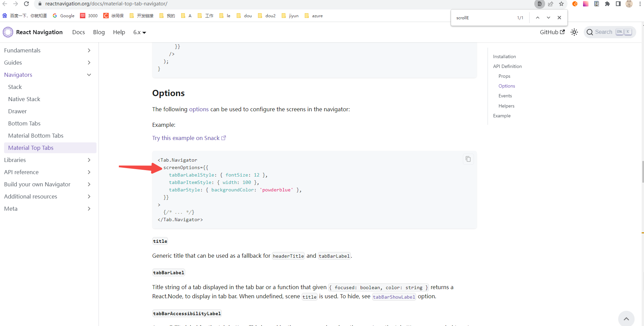The width and height of the screenshot is (644, 326).
Task: Open the 开发链接 bookmark folder
Action: (x=142, y=16)
